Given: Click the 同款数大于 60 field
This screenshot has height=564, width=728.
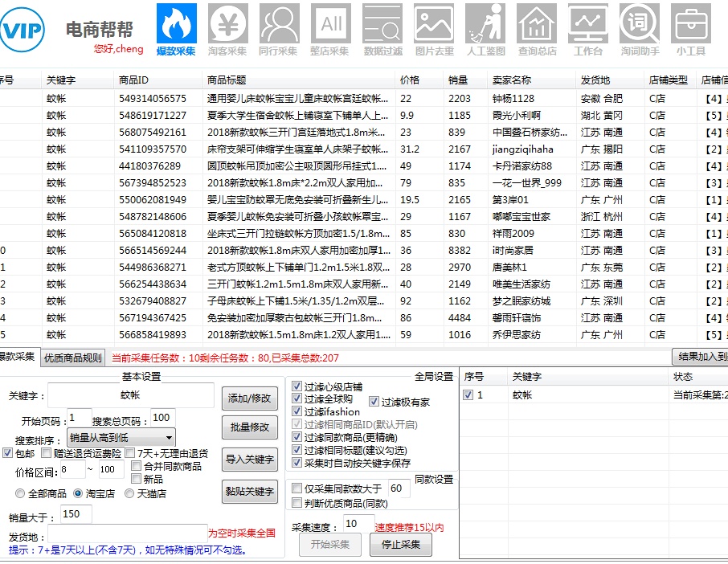Looking at the screenshot, I should (399, 488).
